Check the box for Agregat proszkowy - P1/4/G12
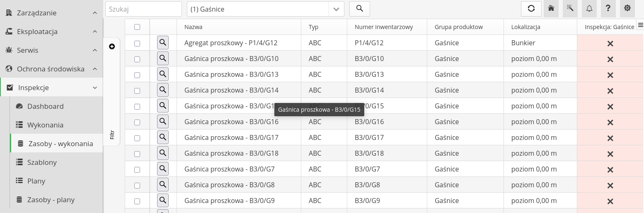 (137, 44)
